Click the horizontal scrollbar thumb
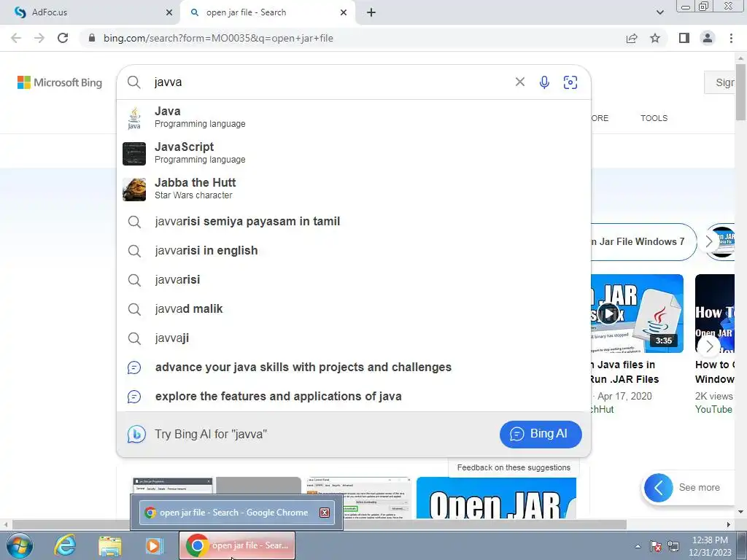The width and height of the screenshot is (747, 560). point(320,524)
